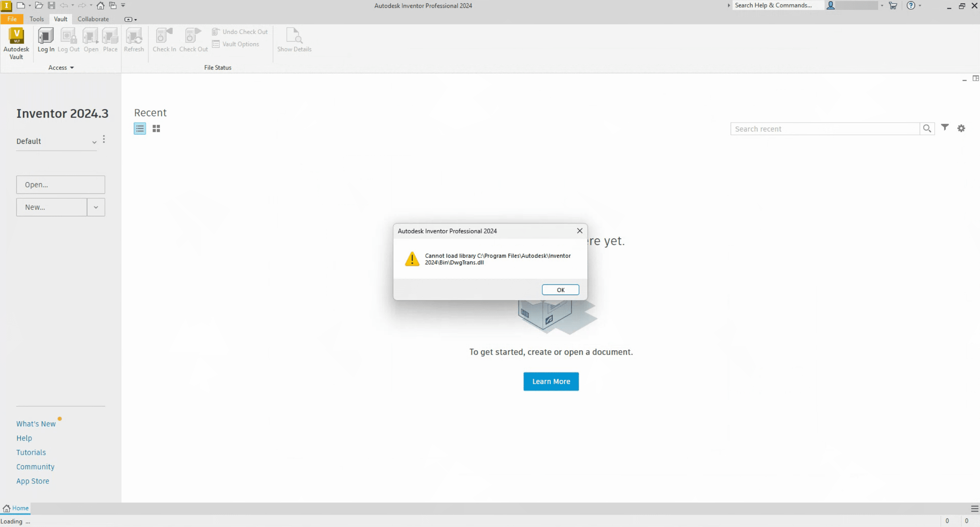Click the Help question mark icon

911,5
